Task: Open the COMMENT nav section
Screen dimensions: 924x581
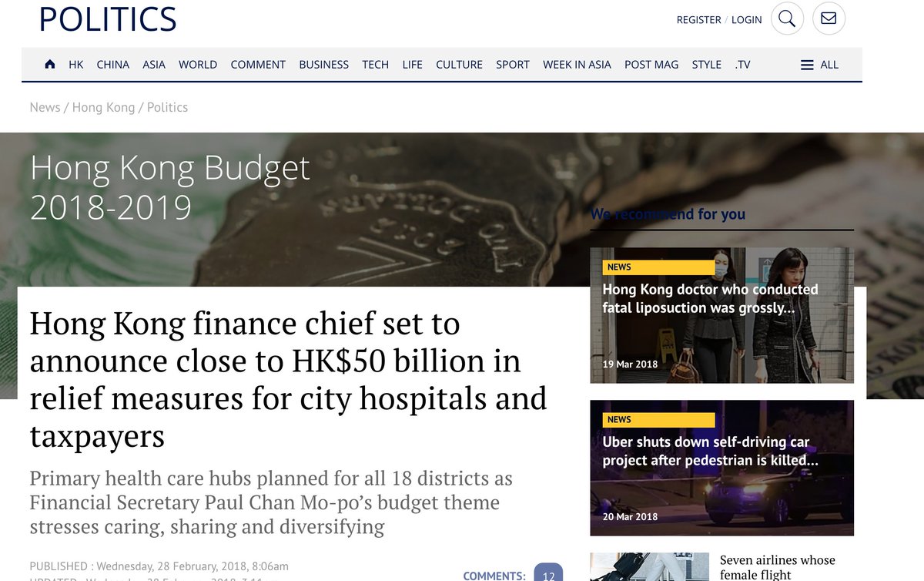Action: coord(258,65)
